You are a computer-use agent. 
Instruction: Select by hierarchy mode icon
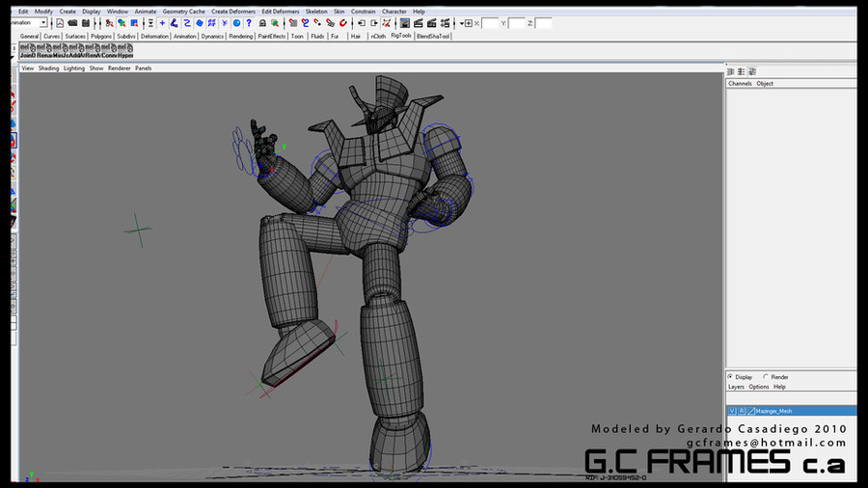pyautogui.click(x=110, y=23)
